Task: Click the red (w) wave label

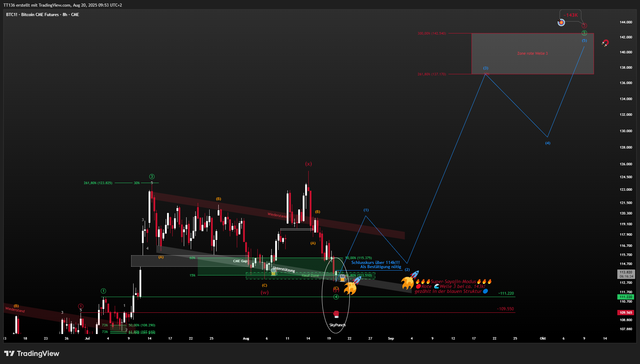Action: pos(265,292)
